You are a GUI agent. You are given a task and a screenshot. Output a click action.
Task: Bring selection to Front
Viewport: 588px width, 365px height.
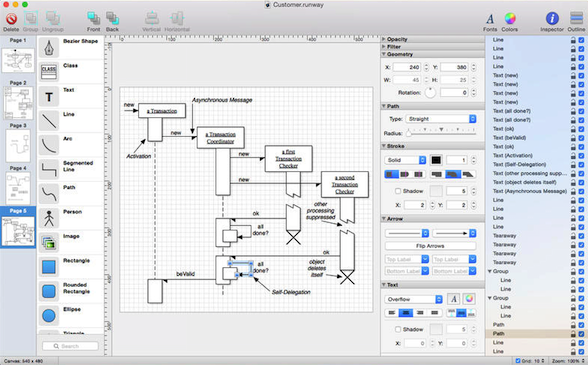click(93, 18)
